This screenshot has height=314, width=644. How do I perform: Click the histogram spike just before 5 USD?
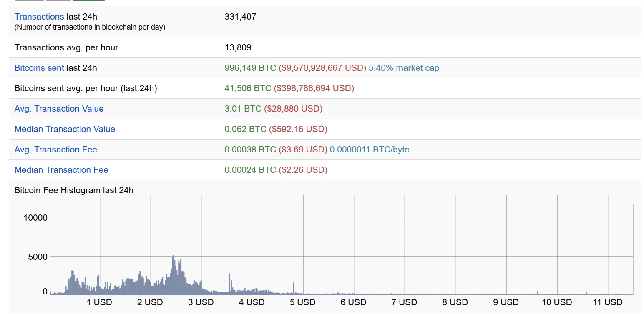(294, 289)
